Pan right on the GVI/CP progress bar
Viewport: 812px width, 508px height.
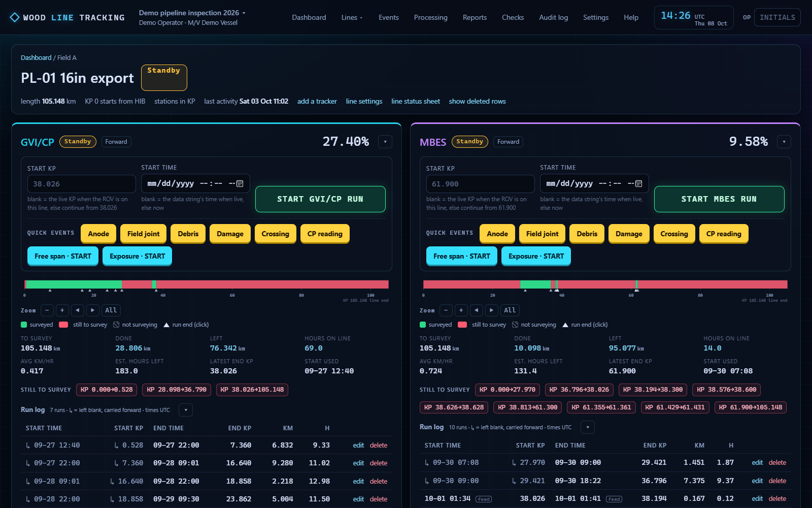point(92,310)
